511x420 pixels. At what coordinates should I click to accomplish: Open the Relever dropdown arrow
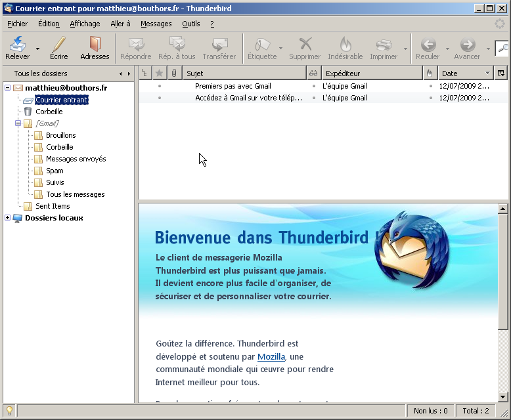click(38, 49)
